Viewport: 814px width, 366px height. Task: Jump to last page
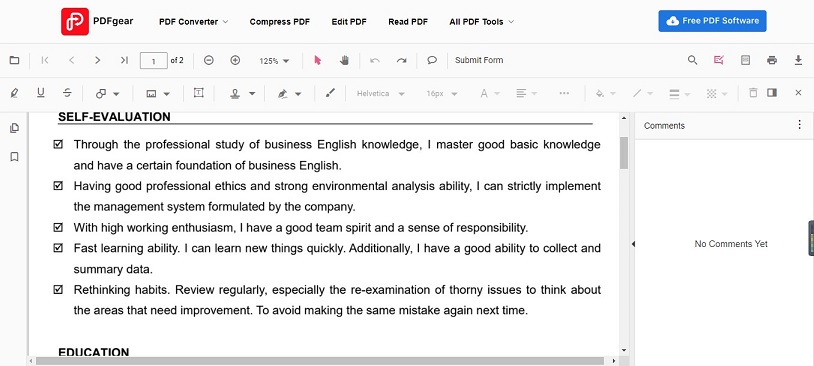124,60
